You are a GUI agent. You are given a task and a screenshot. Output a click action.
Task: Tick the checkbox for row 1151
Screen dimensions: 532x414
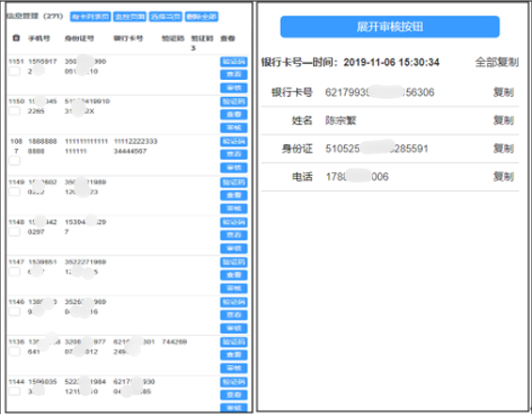click(14, 72)
